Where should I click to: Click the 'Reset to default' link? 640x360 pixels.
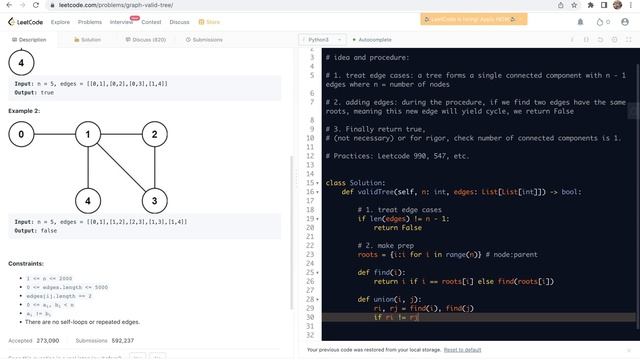(462, 350)
